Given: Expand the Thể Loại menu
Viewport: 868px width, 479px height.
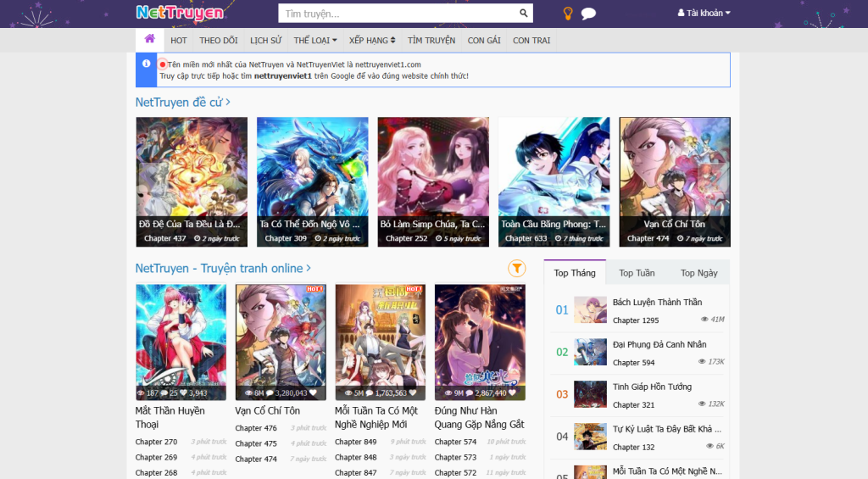Looking at the screenshot, I should pos(314,40).
